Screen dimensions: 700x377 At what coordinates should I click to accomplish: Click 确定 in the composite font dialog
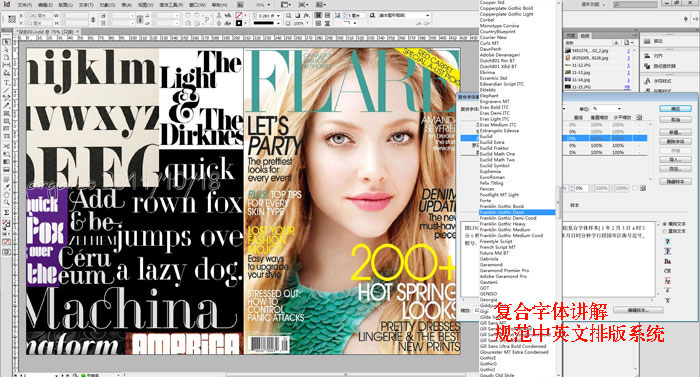tap(675, 109)
